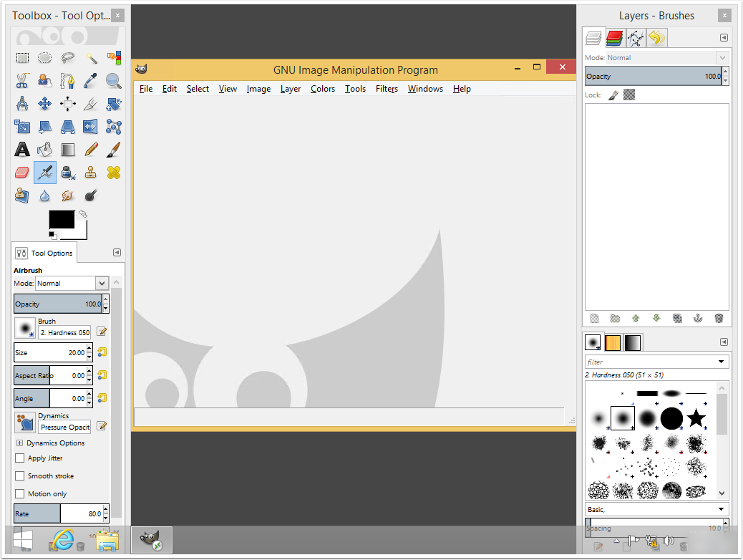Select the Foreground Select tool
The height and width of the screenshot is (560, 743).
point(45,81)
